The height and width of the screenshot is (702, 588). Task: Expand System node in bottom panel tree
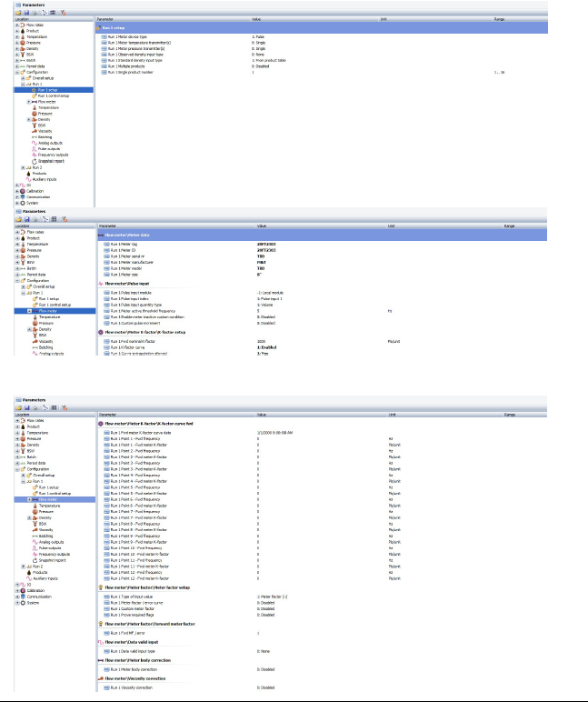coord(17,603)
